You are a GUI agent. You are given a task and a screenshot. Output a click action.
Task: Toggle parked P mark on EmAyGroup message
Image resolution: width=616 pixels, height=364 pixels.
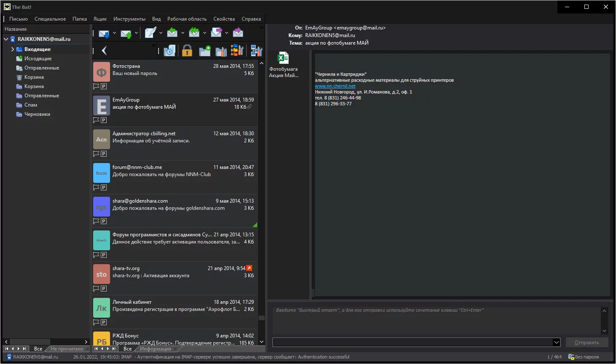pos(104,120)
